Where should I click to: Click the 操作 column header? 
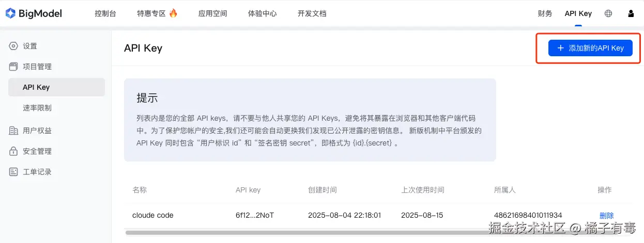click(x=605, y=190)
